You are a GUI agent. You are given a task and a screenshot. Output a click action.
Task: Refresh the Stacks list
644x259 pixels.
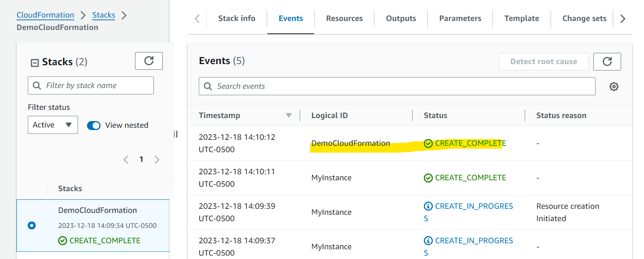149,61
